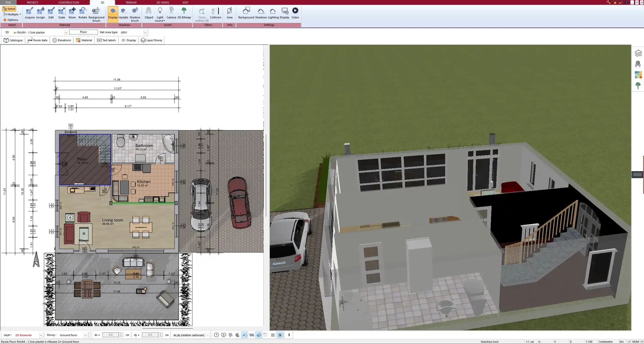The height and width of the screenshot is (344, 644).
Task: Open the Elevations button
Action: click(62, 40)
